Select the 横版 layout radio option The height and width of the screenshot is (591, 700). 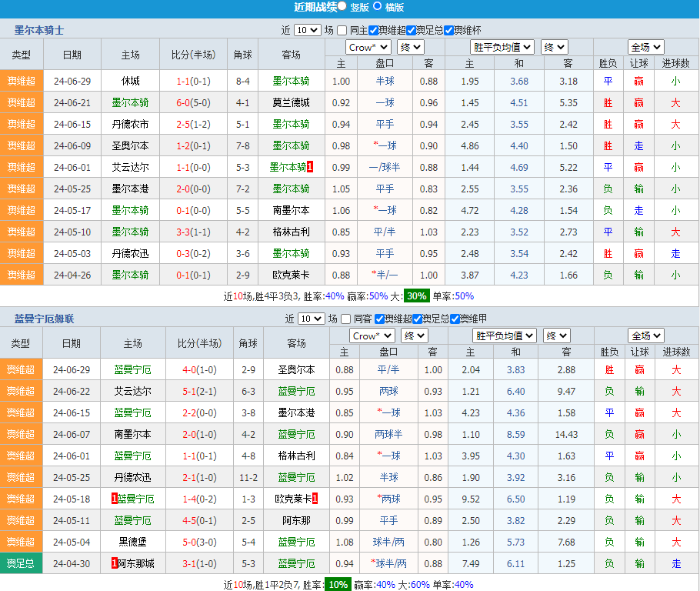(378, 6)
